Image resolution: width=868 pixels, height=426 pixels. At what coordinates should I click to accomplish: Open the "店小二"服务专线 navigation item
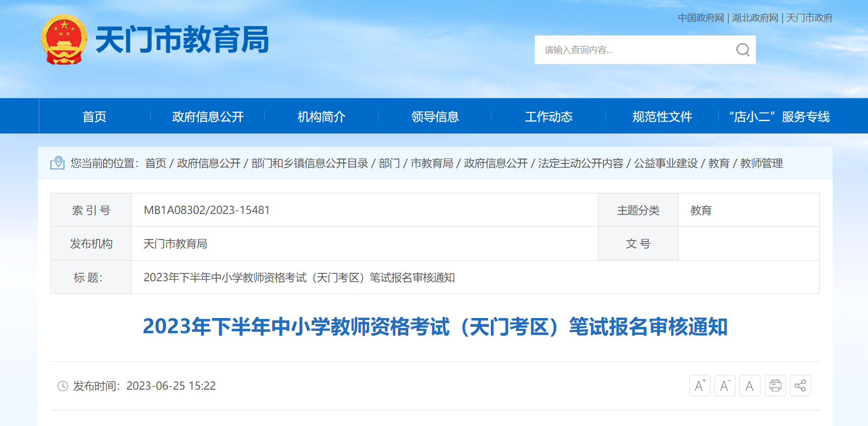(779, 116)
